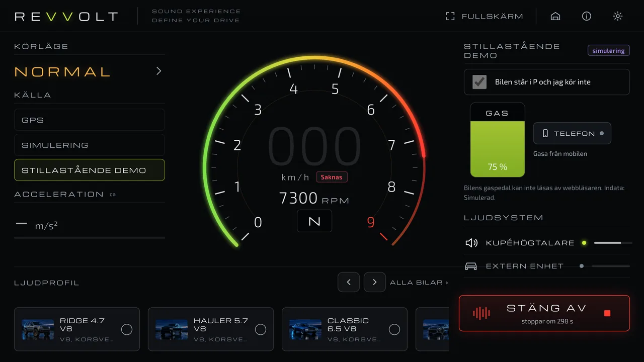The image size is (644, 362).
Task: Click the car icon for Extern enhet
Action: pyautogui.click(x=471, y=266)
